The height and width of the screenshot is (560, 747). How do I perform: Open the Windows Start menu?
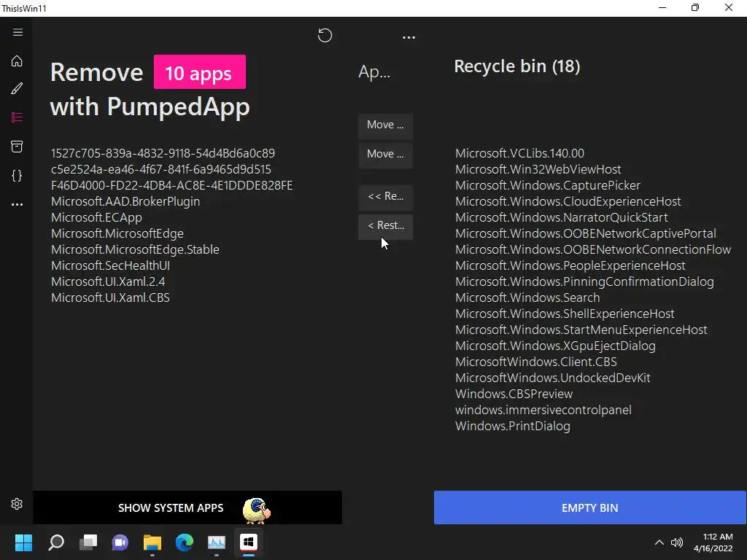[23, 542]
